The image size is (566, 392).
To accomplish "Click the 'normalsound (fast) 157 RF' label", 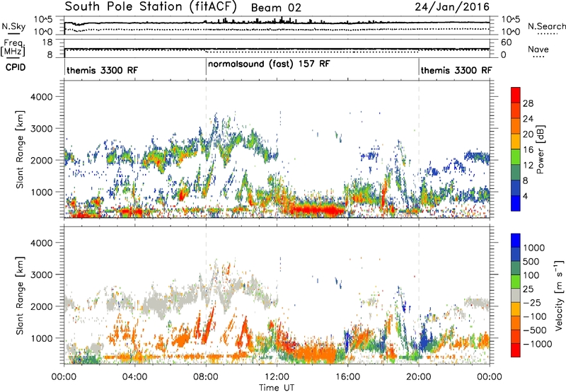I will coord(269,64).
